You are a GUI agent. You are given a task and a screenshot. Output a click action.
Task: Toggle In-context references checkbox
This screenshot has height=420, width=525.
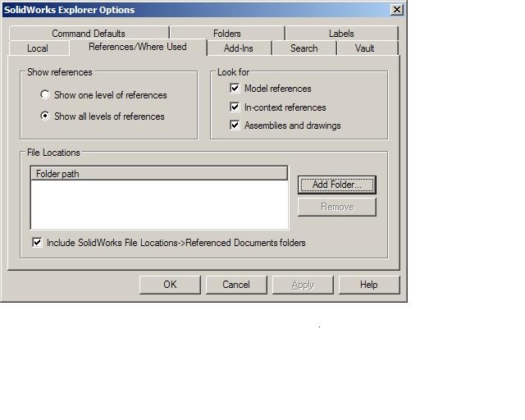click(x=235, y=107)
